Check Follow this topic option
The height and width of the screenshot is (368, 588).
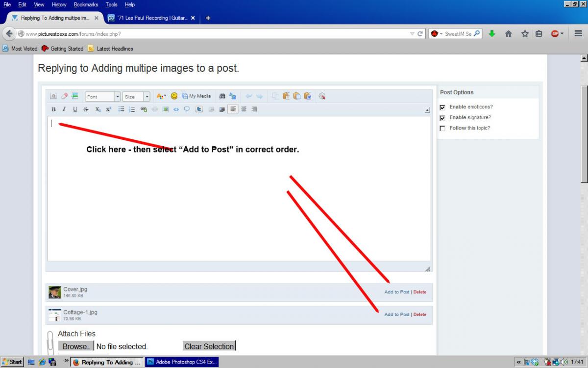click(x=442, y=129)
